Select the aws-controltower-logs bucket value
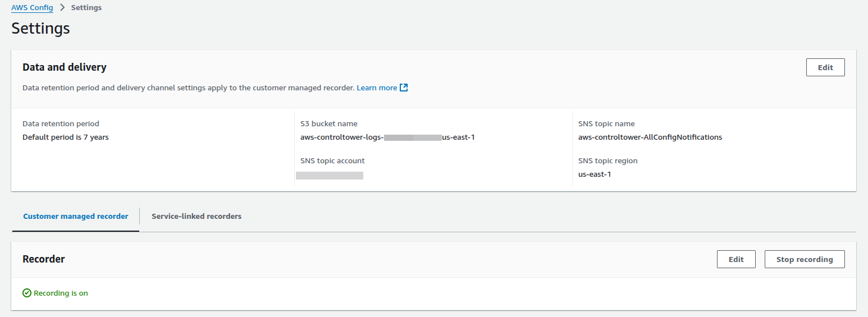 (x=388, y=137)
